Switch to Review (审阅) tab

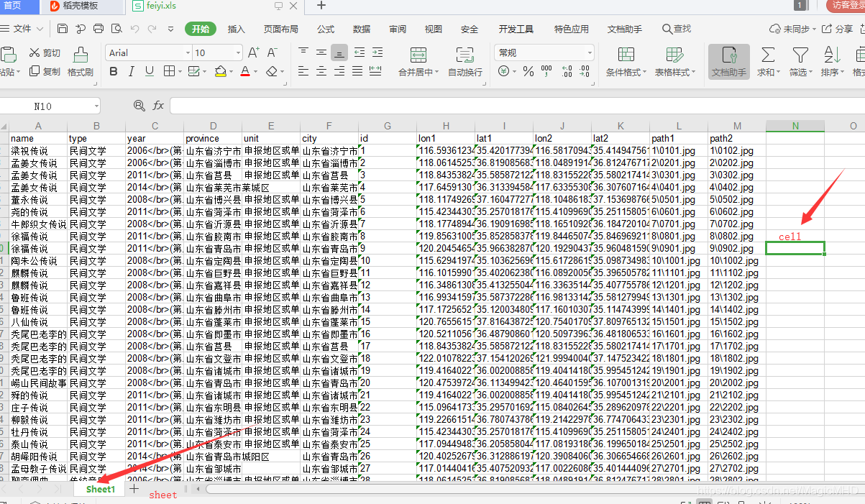(x=398, y=29)
